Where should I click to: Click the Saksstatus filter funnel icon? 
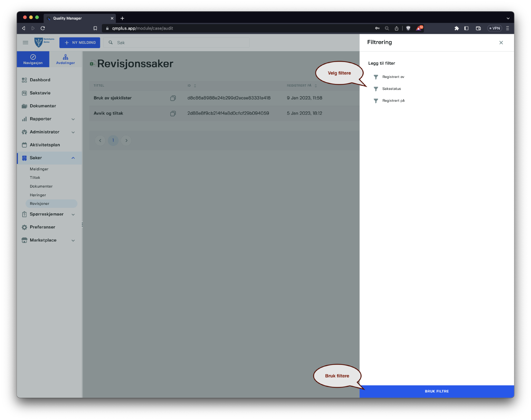pyautogui.click(x=376, y=89)
